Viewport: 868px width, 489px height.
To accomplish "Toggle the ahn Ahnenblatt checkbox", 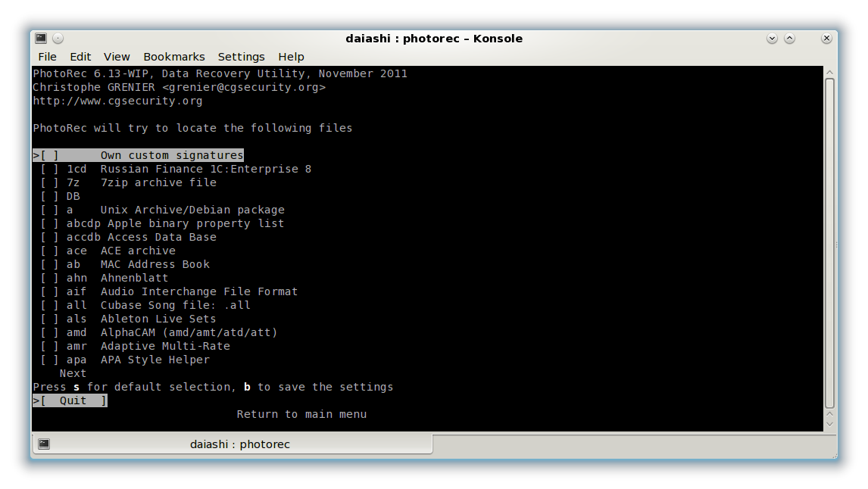I will [x=49, y=279].
